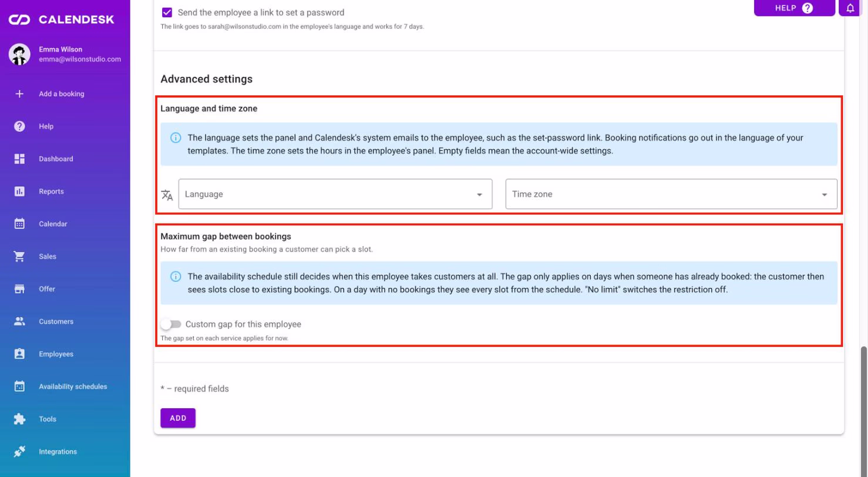This screenshot has width=868, height=477.
Task: Open the Time zone dropdown
Action: (671, 194)
